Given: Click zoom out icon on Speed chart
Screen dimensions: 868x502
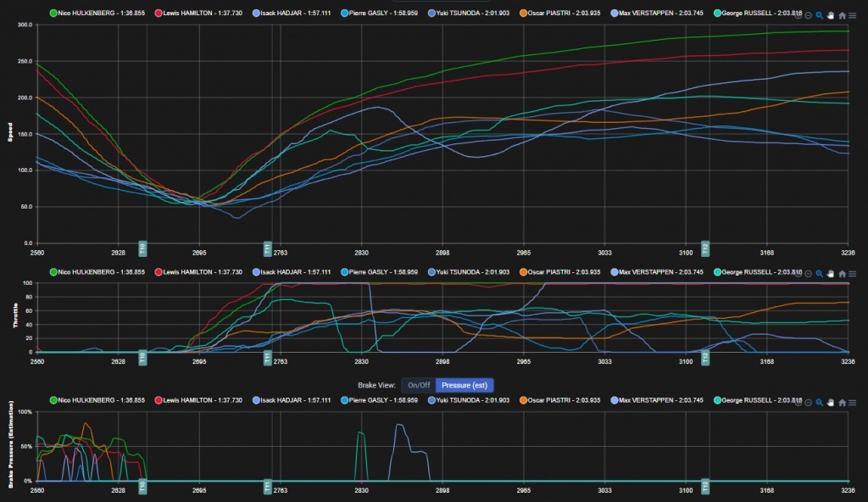Looking at the screenshot, I should point(808,15).
